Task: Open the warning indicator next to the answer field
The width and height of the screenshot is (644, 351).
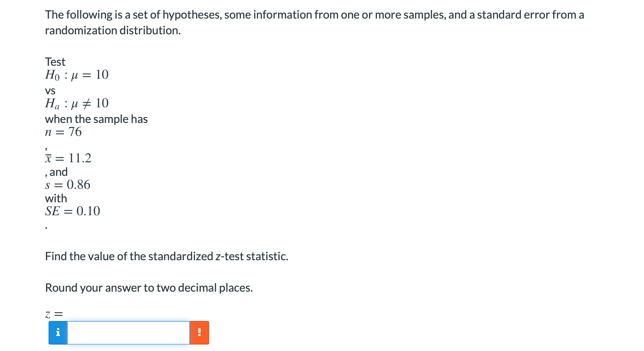Action: click(x=199, y=332)
